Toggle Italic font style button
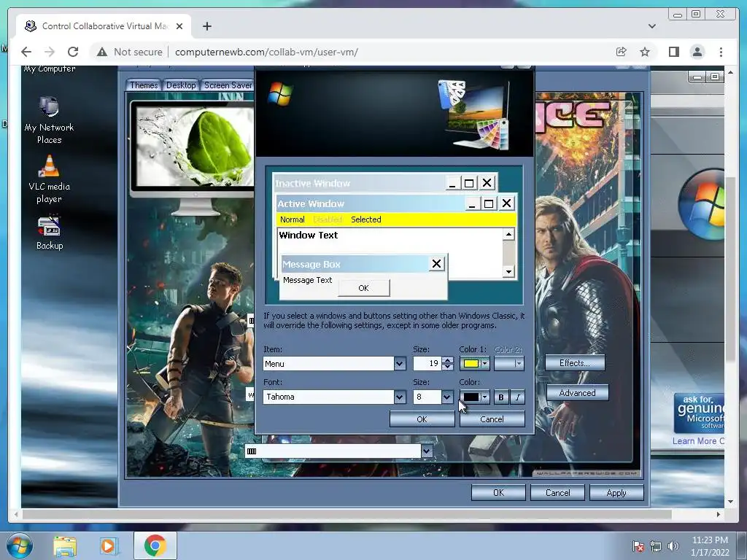Image resolution: width=747 pixels, height=560 pixels. tap(517, 397)
